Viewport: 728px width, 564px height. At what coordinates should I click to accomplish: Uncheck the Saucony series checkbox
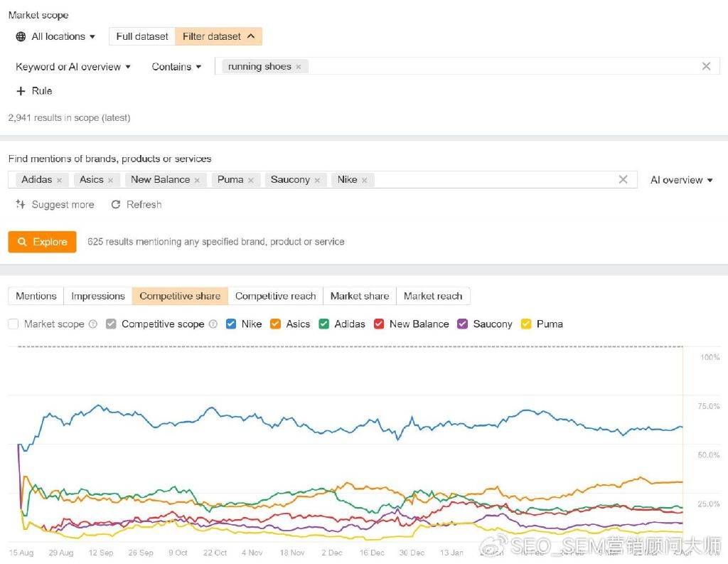462,324
